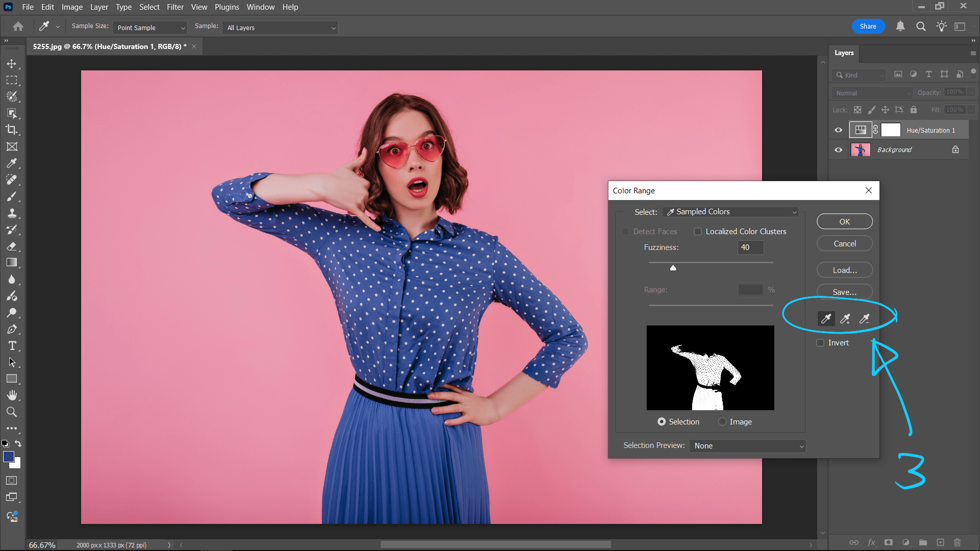Open the Search icon in top bar
The width and height of the screenshot is (980, 551).
point(921,27)
